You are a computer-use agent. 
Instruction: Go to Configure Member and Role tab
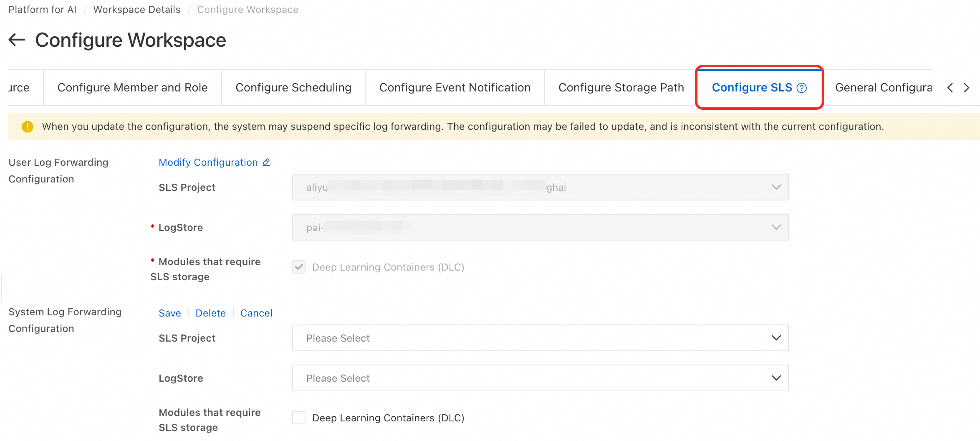tap(132, 88)
